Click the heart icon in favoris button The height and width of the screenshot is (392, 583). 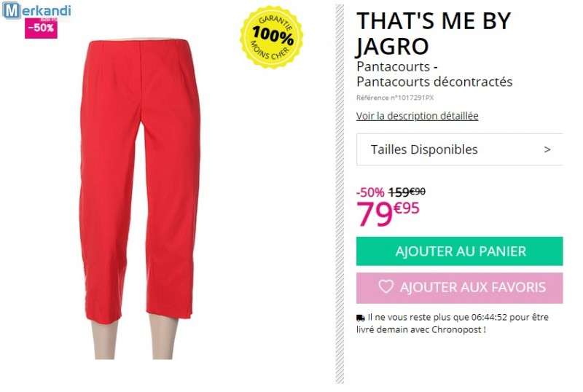click(x=386, y=287)
